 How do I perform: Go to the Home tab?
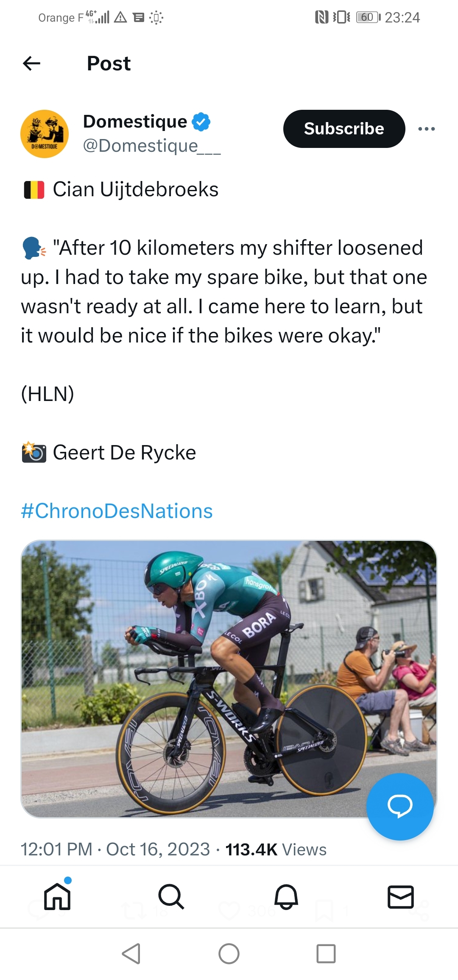57,896
